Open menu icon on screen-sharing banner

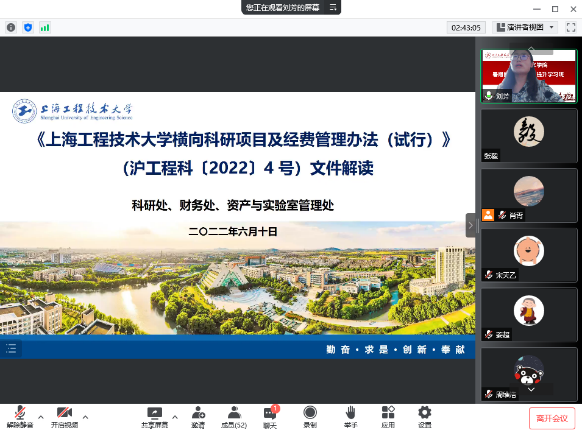[333, 7]
